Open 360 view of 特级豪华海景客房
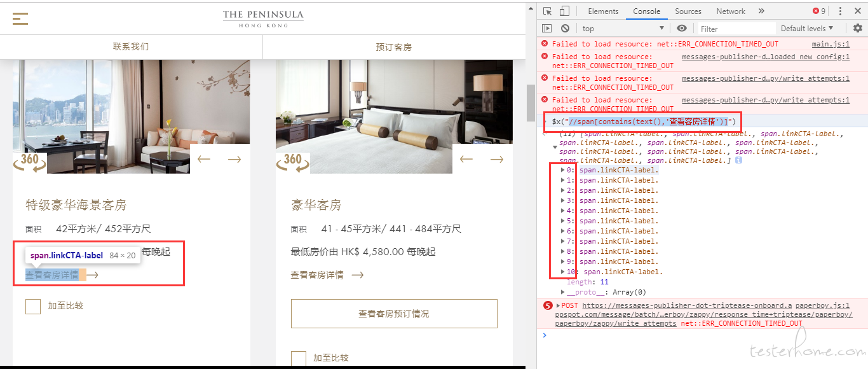The height and width of the screenshot is (369, 868). tap(30, 162)
